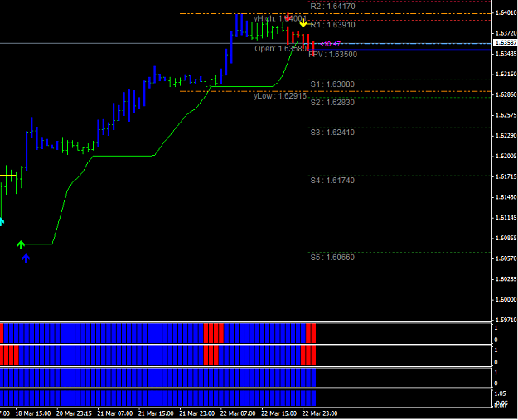The image size is (518, 420).
Task: Click the 22 Mar 07:00 time label
Action: point(238,413)
